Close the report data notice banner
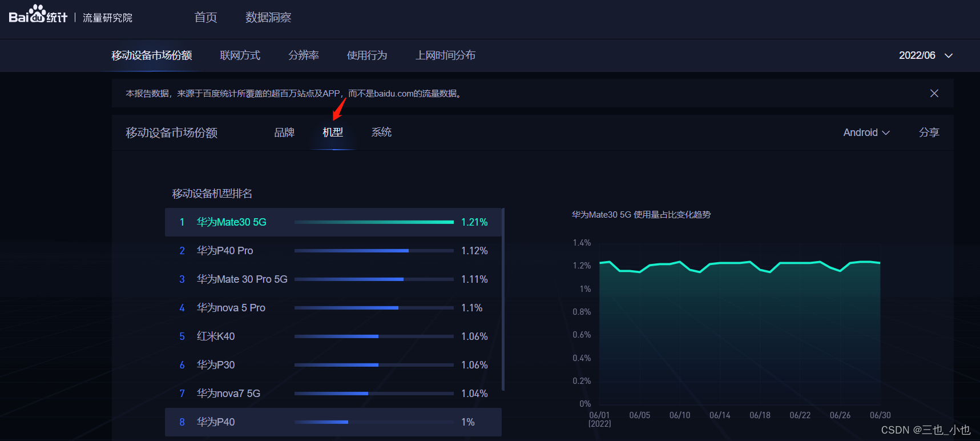This screenshot has height=441, width=980. 934,93
